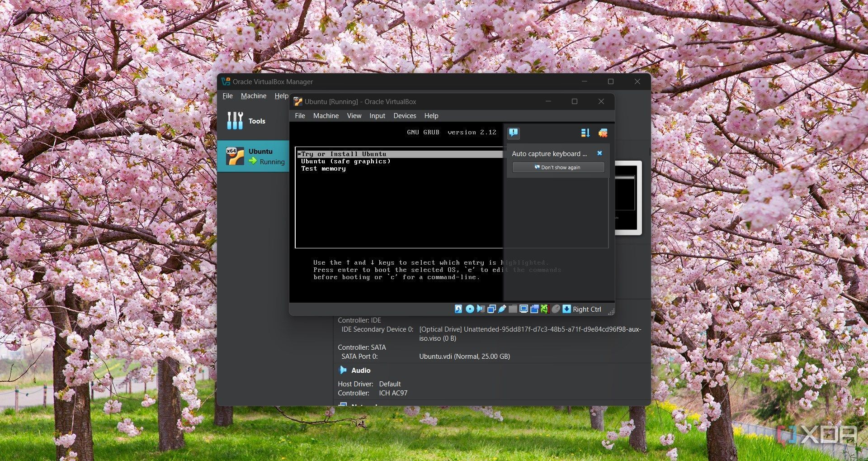
Task: Open the Machine menu in Ubuntu VM window
Action: pyautogui.click(x=325, y=116)
